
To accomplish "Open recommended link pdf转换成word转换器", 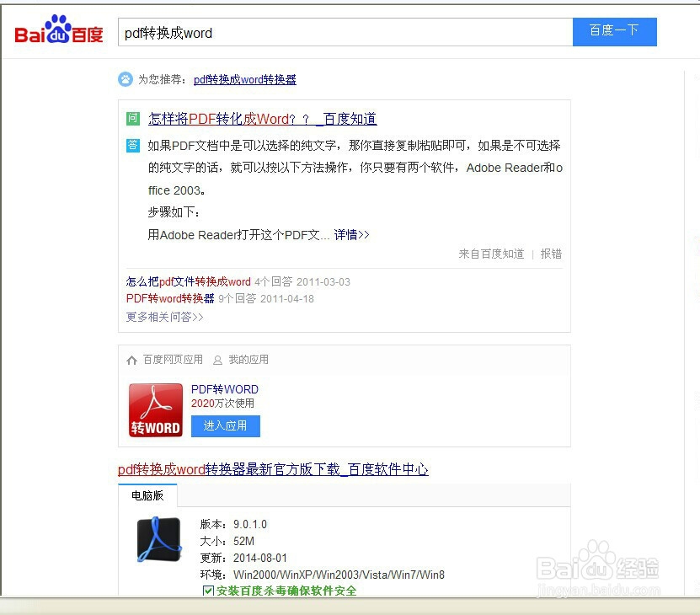I will pyautogui.click(x=244, y=79).
